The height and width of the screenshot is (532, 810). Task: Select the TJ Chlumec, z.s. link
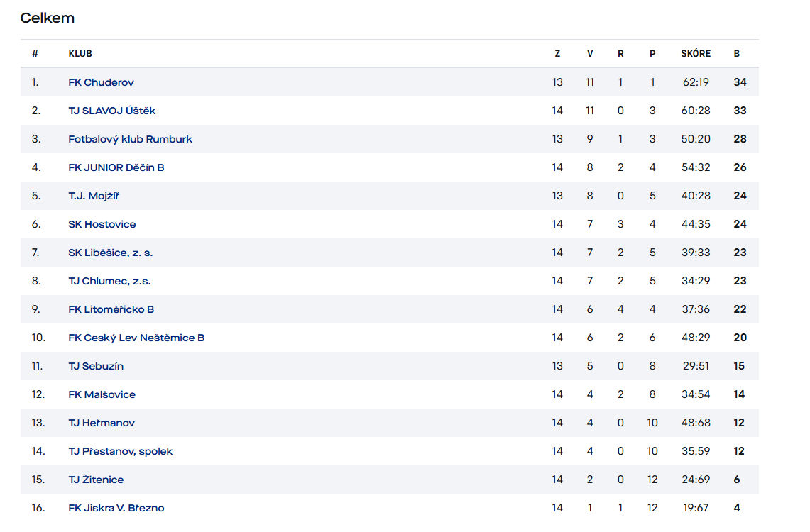pos(109,281)
